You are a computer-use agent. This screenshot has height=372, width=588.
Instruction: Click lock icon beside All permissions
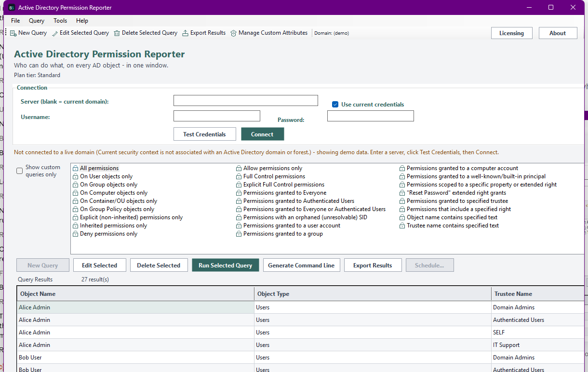(x=76, y=169)
